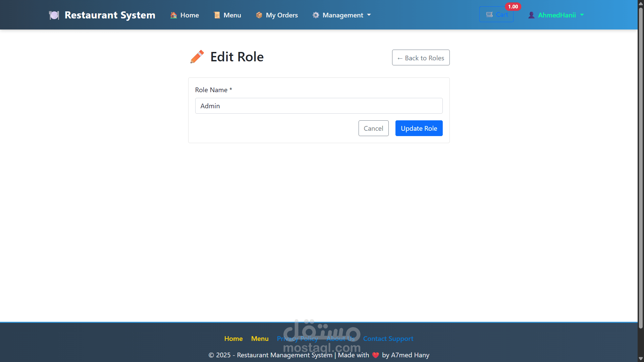This screenshot has width=644, height=362.
Task: Open My Orders in navigation bar
Action: (281, 15)
